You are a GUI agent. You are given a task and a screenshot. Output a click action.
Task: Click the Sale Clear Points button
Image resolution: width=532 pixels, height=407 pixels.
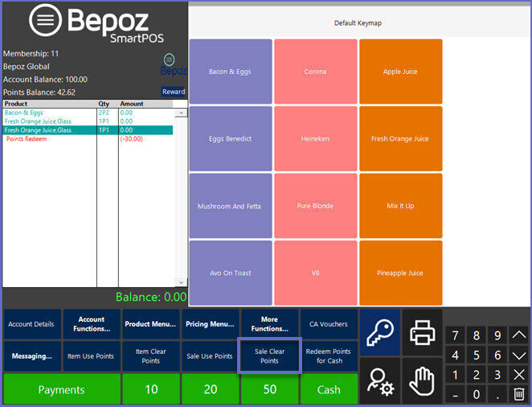coord(269,356)
